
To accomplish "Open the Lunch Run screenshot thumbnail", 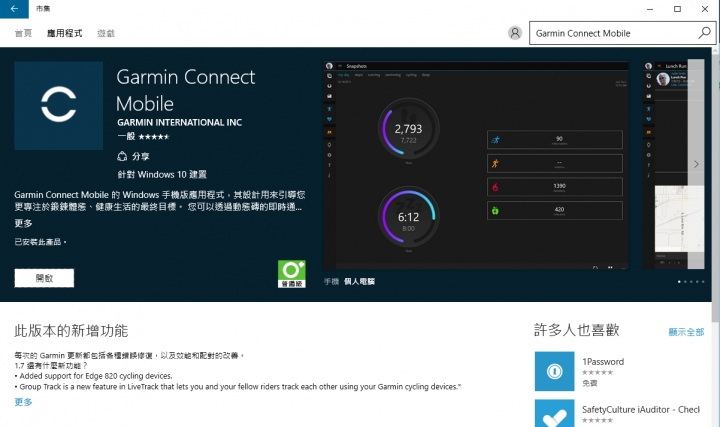I will click(673, 165).
